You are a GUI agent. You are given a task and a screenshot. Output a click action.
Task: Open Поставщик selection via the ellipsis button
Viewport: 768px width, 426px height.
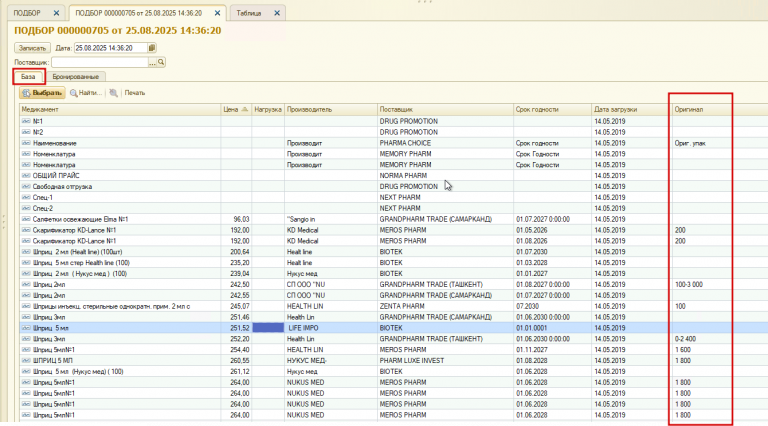click(152, 62)
